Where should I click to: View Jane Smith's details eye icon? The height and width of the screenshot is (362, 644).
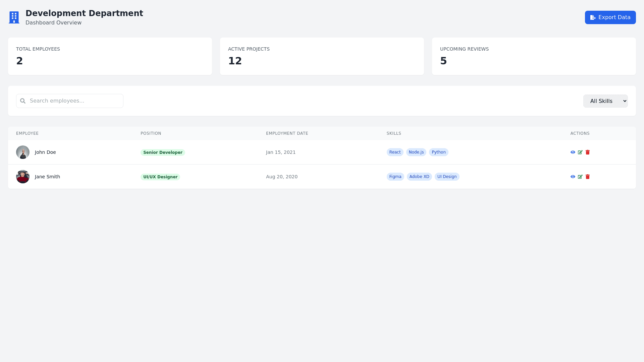tap(573, 177)
